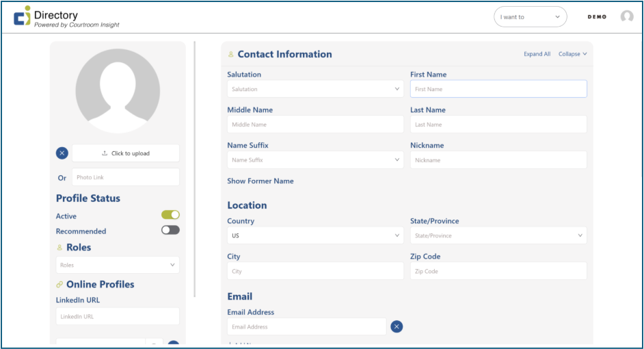Open the Salutation dropdown
644x349 pixels.
coord(315,89)
